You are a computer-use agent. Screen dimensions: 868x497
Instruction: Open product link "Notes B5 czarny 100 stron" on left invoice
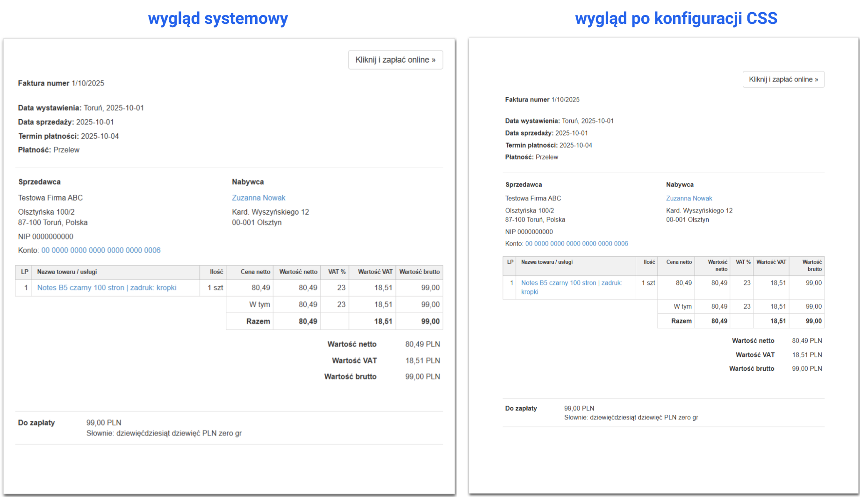[107, 288]
